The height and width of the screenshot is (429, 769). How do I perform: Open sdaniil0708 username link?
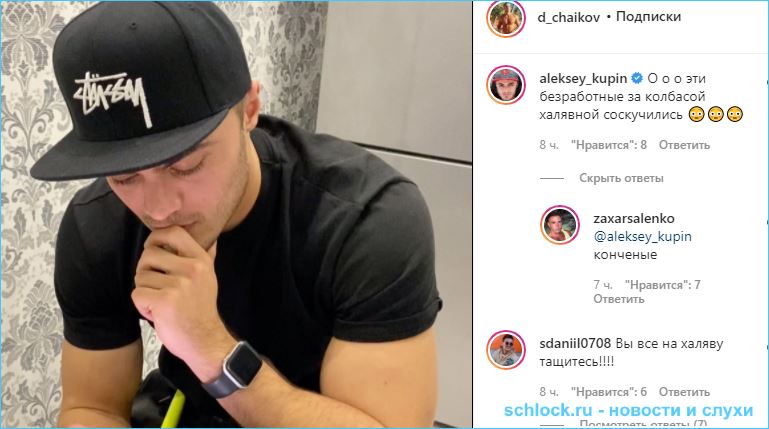coord(575,344)
